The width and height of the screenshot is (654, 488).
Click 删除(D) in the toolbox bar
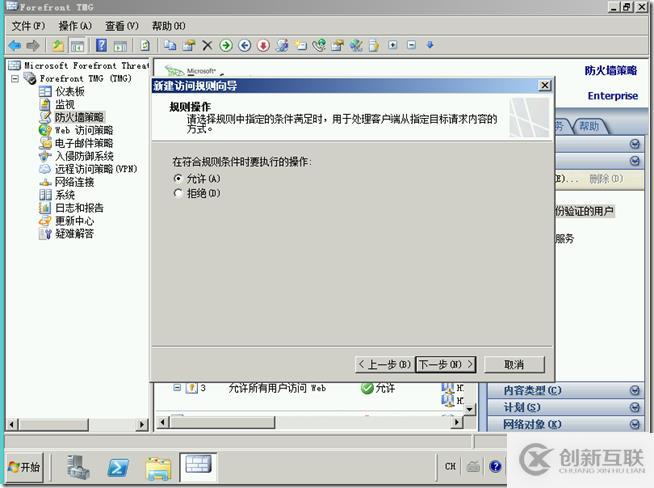[606, 179]
